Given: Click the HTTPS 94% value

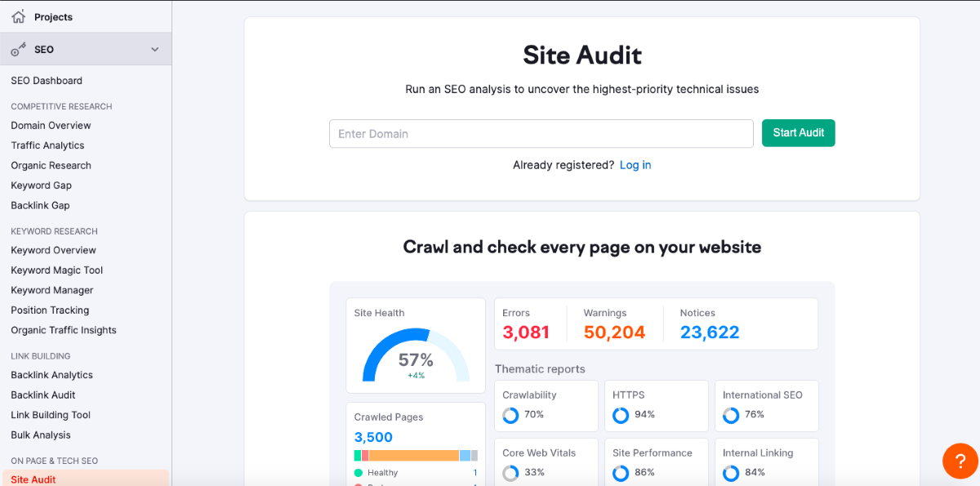Looking at the screenshot, I should (644, 415).
